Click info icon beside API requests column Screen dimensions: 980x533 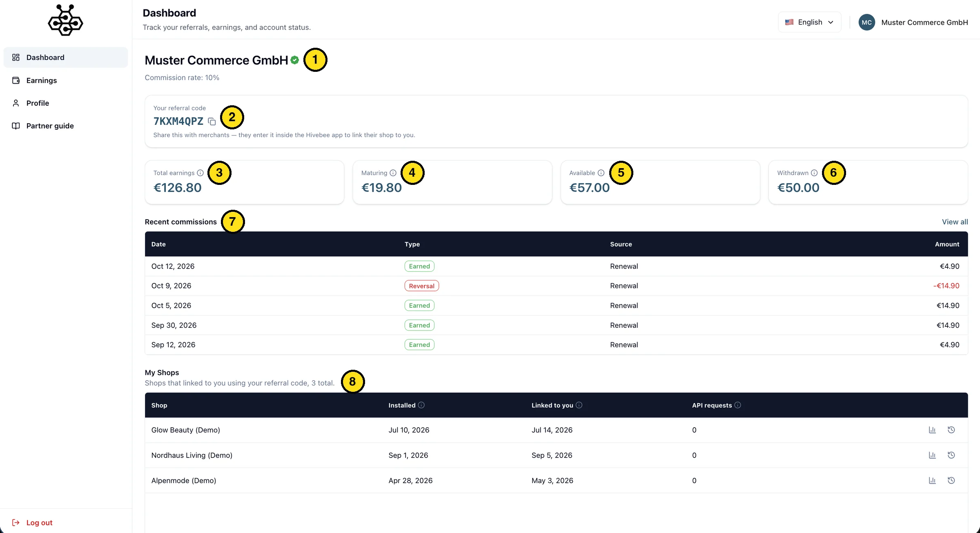click(737, 405)
